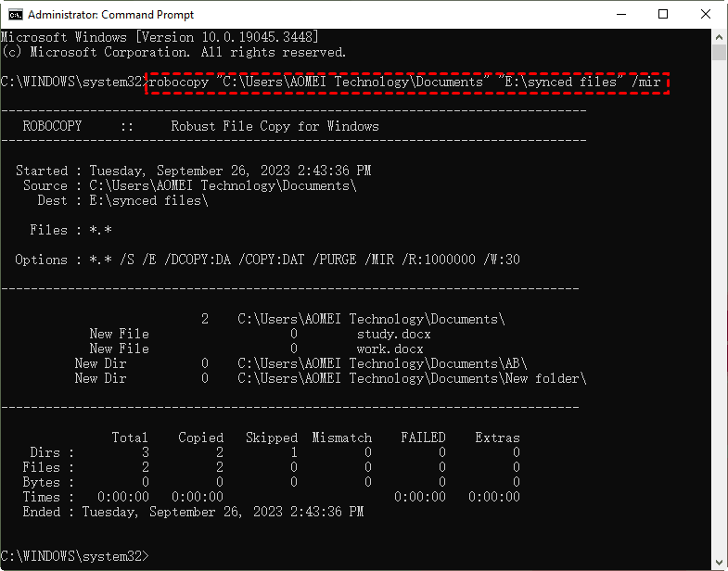728x571 pixels.
Task: Minimize the Command Prompt window
Action: coord(619,15)
